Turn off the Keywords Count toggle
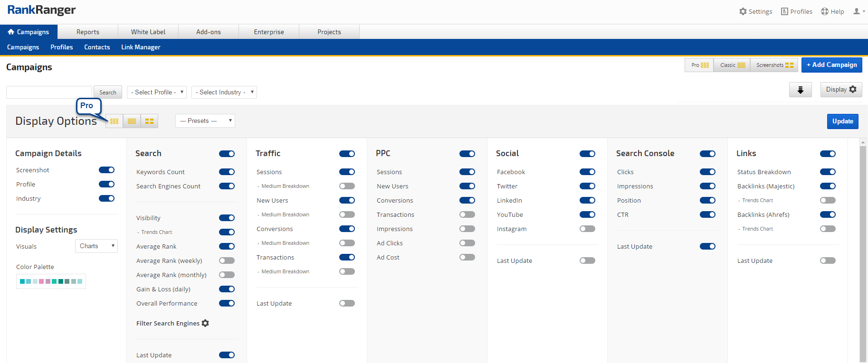868x363 pixels. 227,172
